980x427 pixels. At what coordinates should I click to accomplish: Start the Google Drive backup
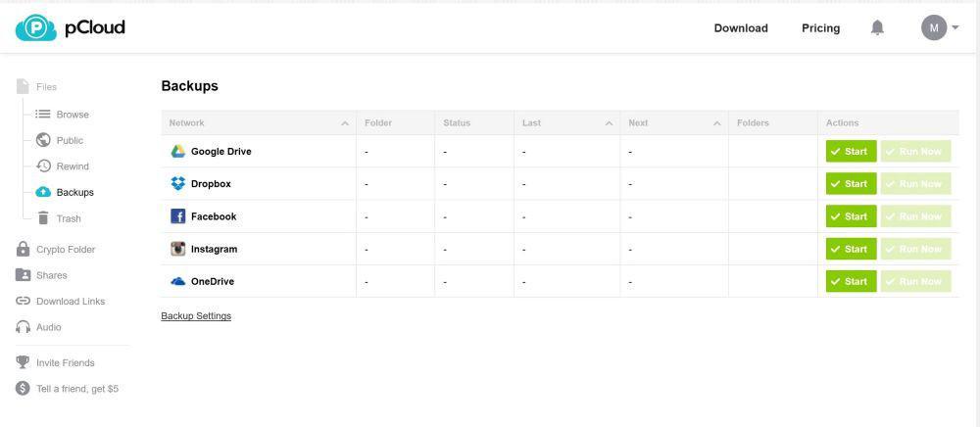(x=851, y=152)
